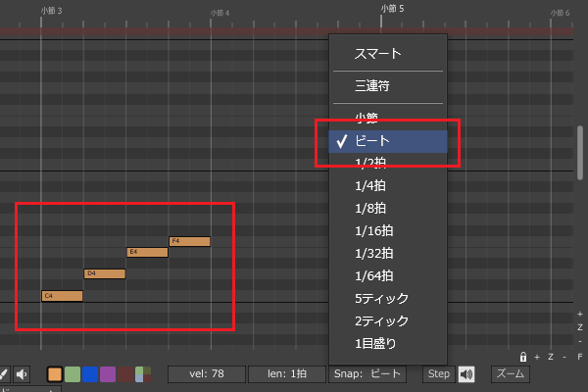Viewport: 588px width, 392px height.
Task: Click the F4 note in the piano roll
Action: [x=189, y=241]
